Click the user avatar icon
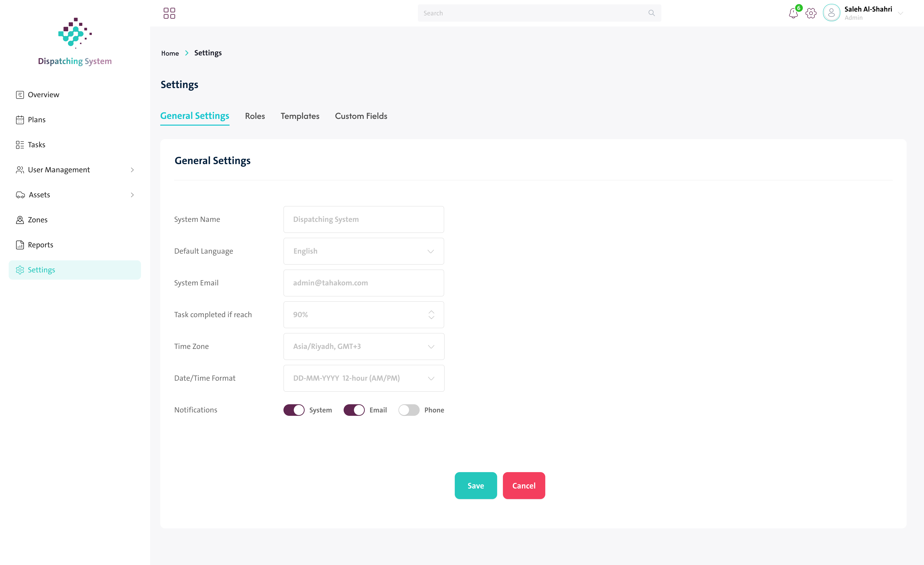The width and height of the screenshot is (924, 565). (831, 13)
